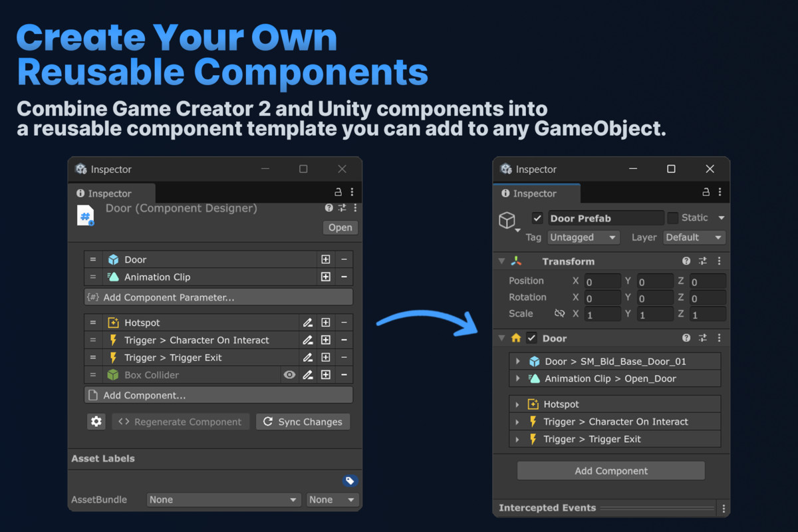Select Inspector tab in right window
This screenshot has width=798, height=532.
coord(536,194)
